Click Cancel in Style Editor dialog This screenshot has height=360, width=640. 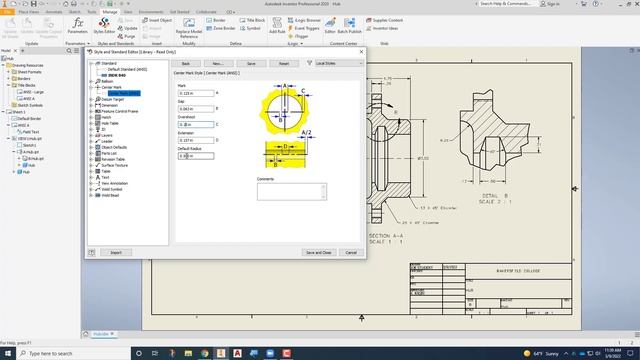coord(351,253)
